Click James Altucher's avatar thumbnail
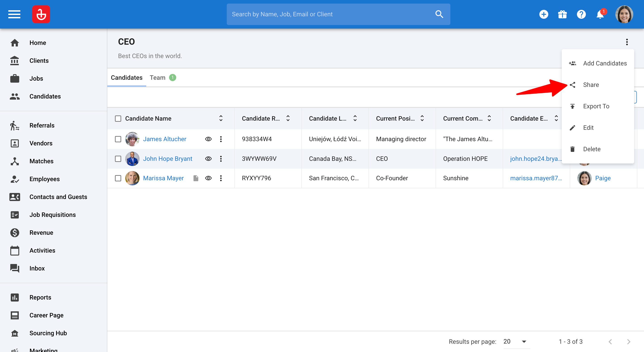 pyautogui.click(x=132, y=139)
